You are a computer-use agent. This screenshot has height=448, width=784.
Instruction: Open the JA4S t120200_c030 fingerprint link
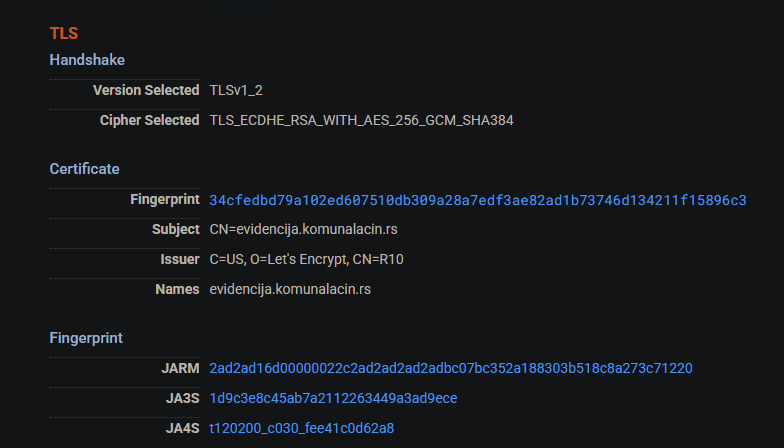click(x=302, y=428)
